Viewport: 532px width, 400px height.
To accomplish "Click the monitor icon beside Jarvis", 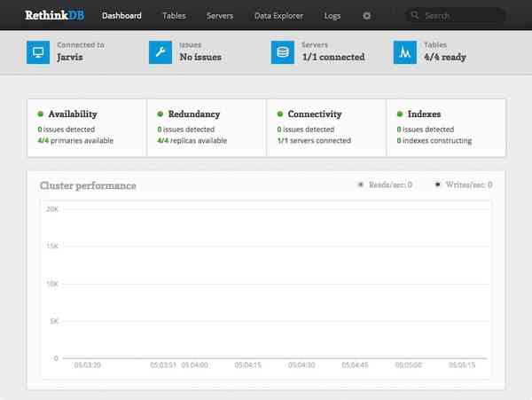I will click(38, 52).
